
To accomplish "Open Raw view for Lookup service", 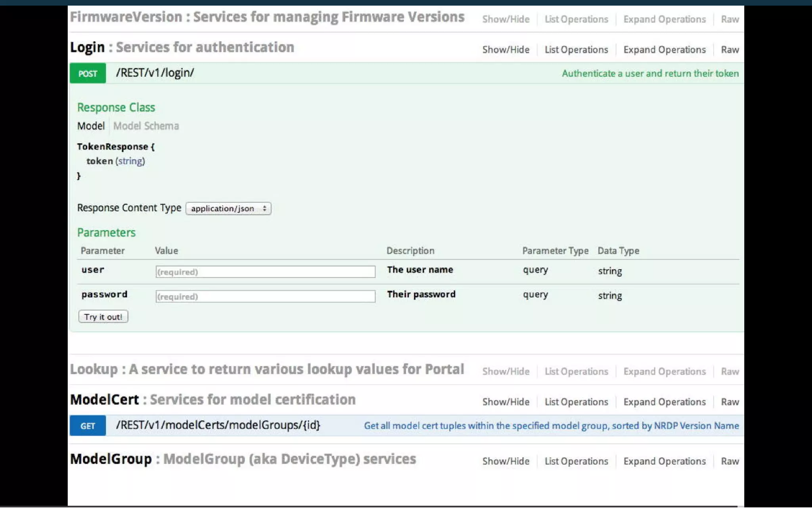I will [x=730, y=371].
